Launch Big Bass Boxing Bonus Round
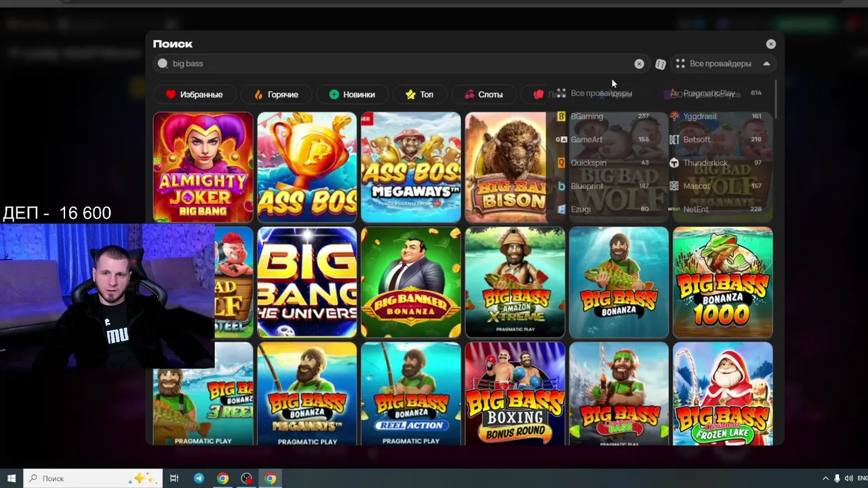 515,394
